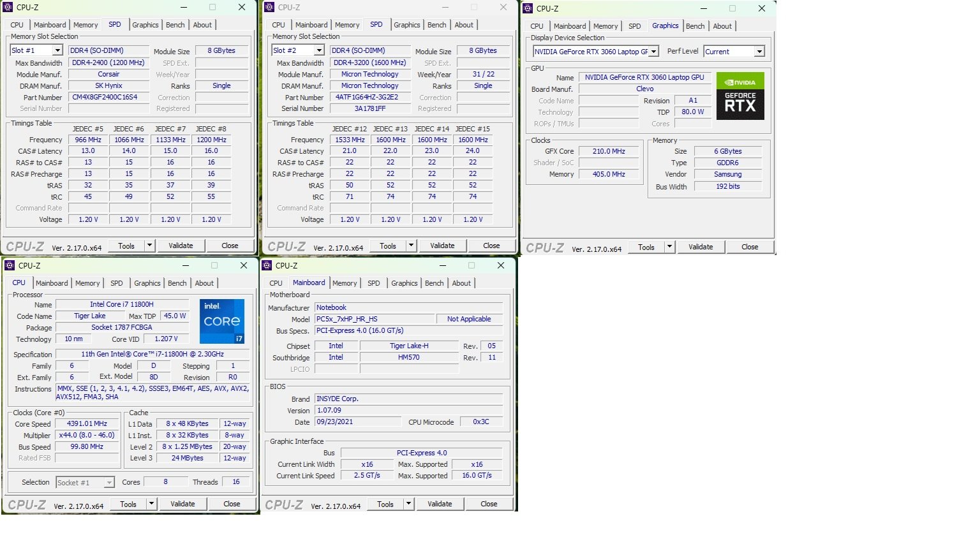This screenshot has width=980, height=551.
Task: Open the Slot #1 memory slot dropdown
Action: pos(57,50)
